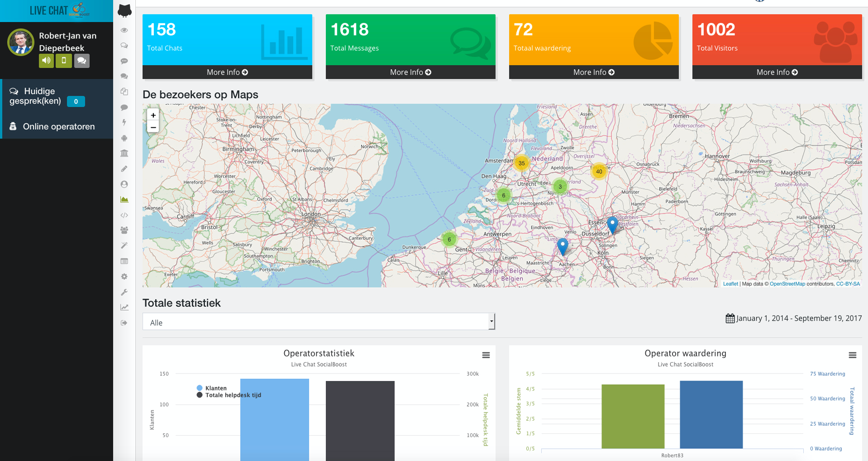Click the solid double chat bubbles sidebar icon

[x=124, y=77]
